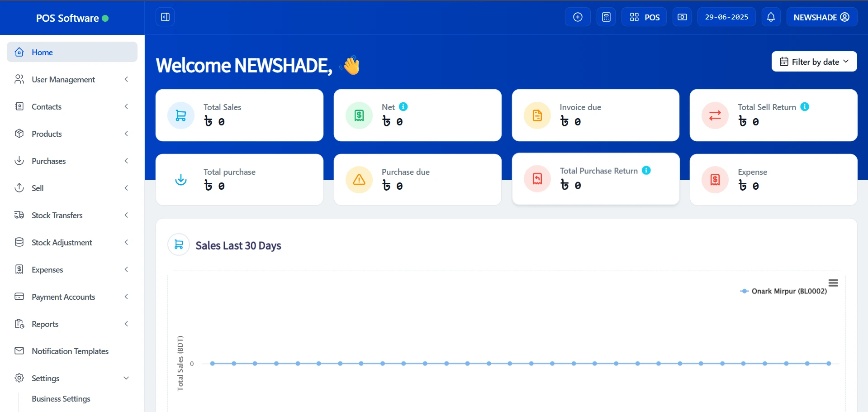Click the info icon next to Net

pos(403,107)
